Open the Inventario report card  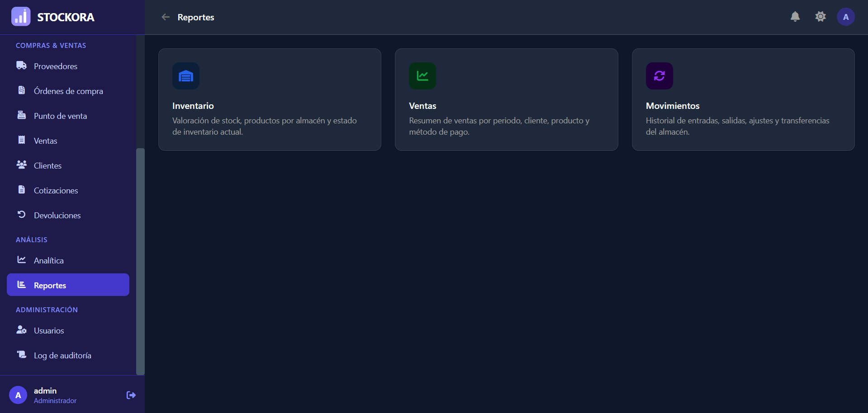pos(270,100)
